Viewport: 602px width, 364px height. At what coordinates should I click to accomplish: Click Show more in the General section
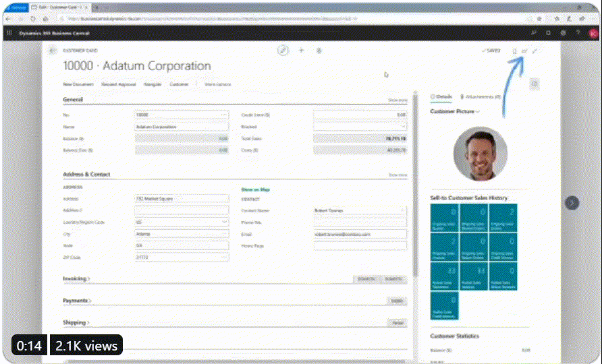click(398, 100)
